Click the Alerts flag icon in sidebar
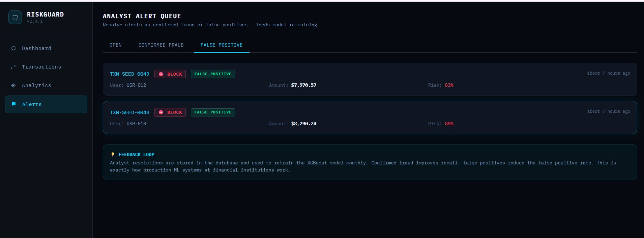644x238 pixels. 14,104
